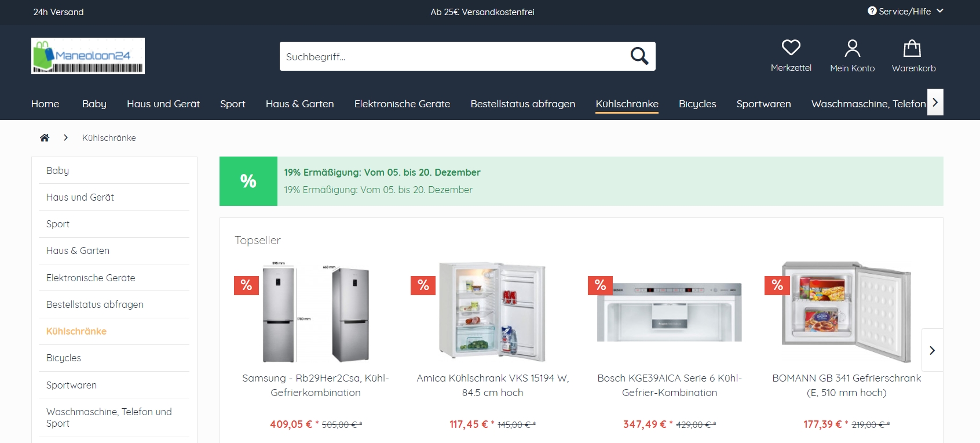
Task: Focus the Suchbegriff search field
Action: 452,56
